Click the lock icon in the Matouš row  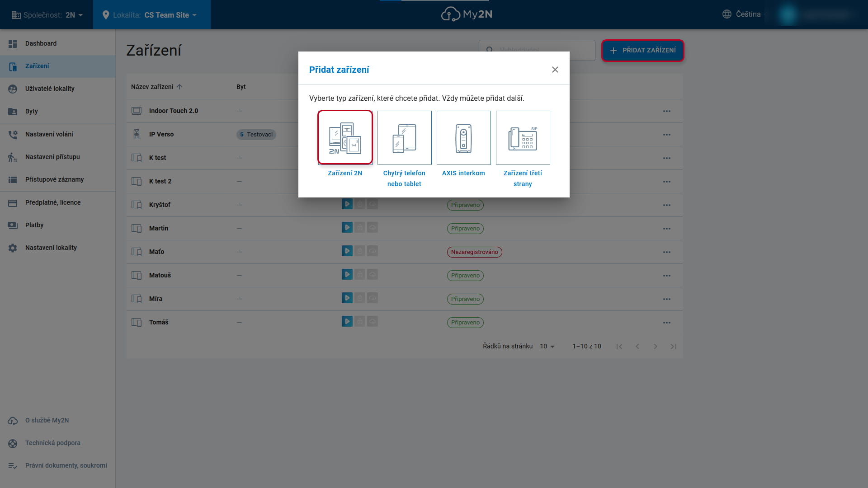pyautogui.click(x=360, y=275)
